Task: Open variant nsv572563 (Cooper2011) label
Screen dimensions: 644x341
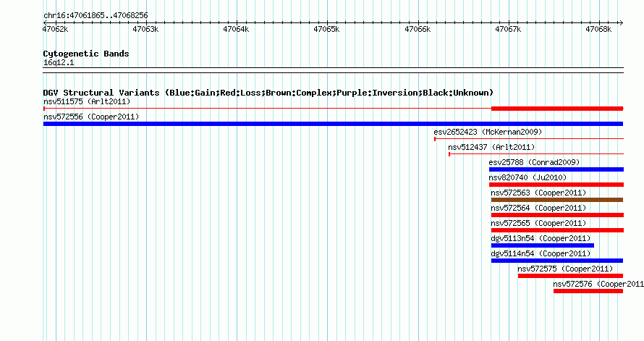Action: (x=538, y=193)
